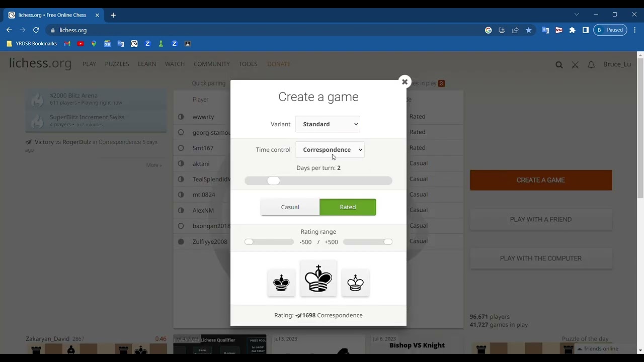Open the Bruce_Lu user menu
644x362 pixels.
617,64
